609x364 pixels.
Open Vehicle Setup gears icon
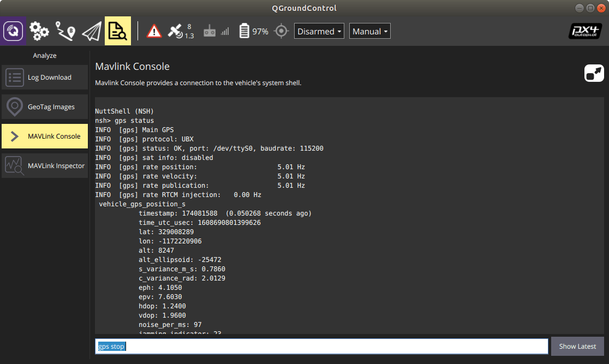click(39, 31)
